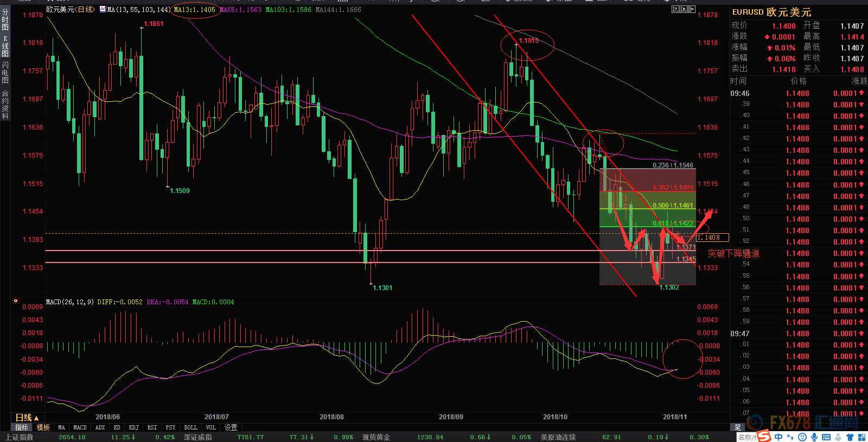Image resolution: width=868 pixels, height=442 pixels.
Task: Show the PSY indicator
Action: pyautogui.click(x=170, y=427)
